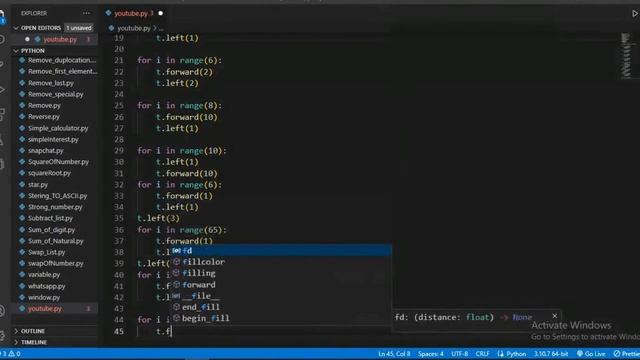Change encoding via UTF-8 status item
Image resolution: width=640 pixels, height=360 pixels.
[459, 354]
